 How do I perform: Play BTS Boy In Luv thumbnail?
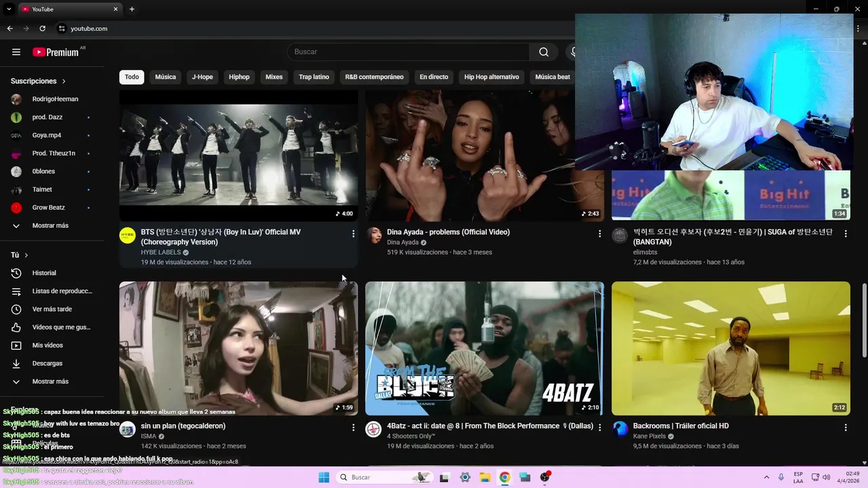pyautogui.click(x=239, y=155)
